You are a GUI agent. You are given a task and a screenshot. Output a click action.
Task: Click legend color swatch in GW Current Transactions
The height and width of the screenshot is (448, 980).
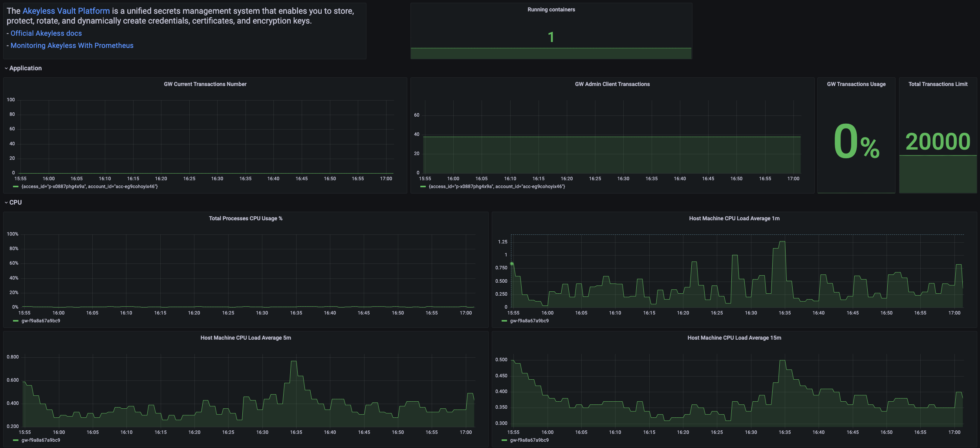pos(16,187)
